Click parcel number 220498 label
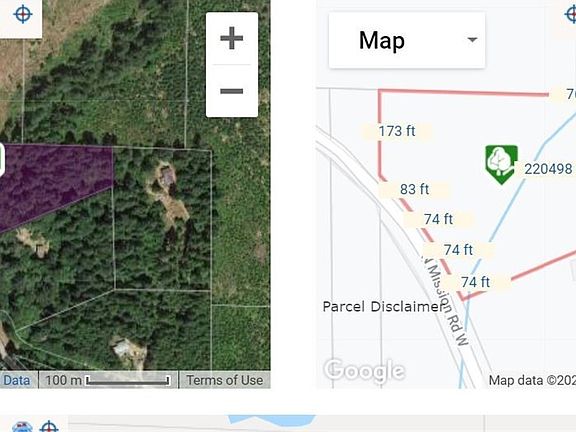Viewport: 576px width, 432px height. click(548, 169)
